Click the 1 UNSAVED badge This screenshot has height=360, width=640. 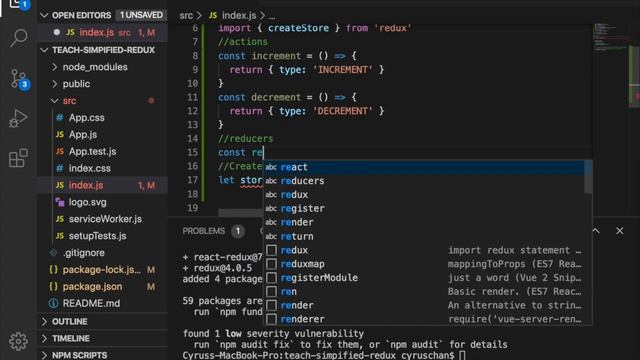(141, 16)
